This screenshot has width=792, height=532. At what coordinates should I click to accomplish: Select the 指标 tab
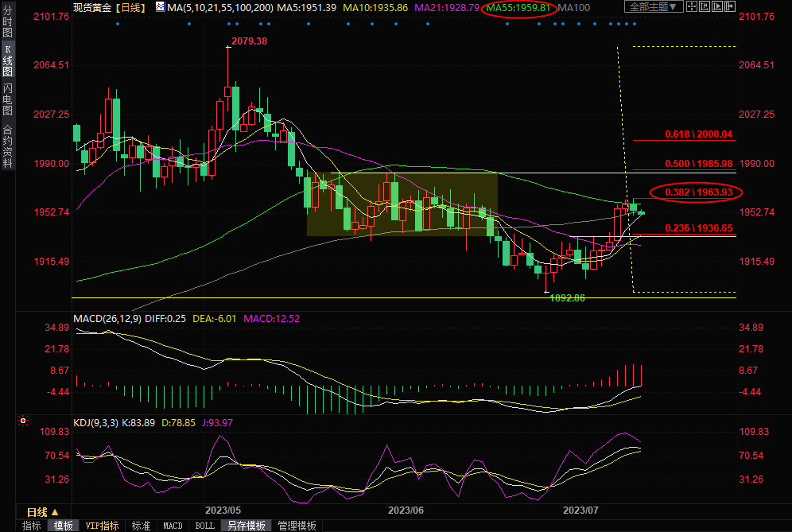click(x=32, y=526)
